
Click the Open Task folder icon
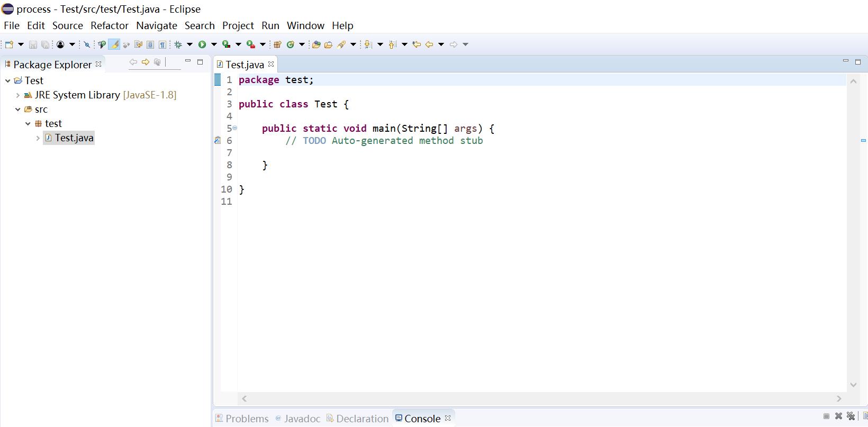click(328, 44)
